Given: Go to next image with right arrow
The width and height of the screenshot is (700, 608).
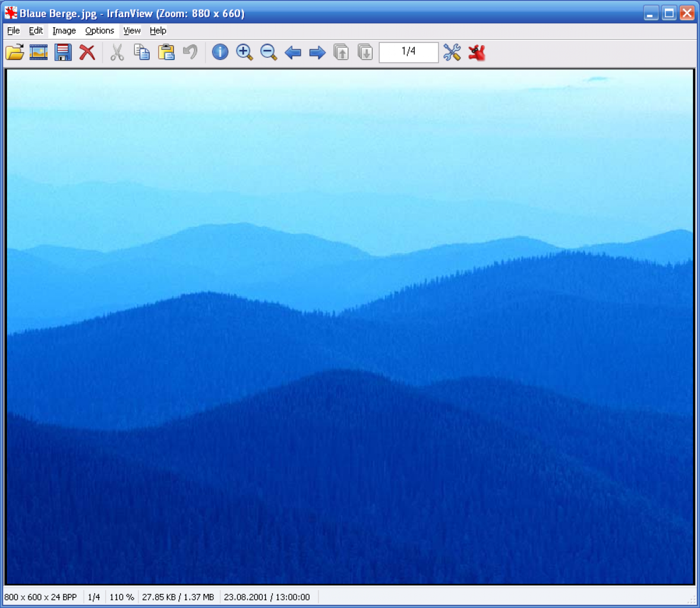Looking at the screenshot, I should tap(317, 53).
